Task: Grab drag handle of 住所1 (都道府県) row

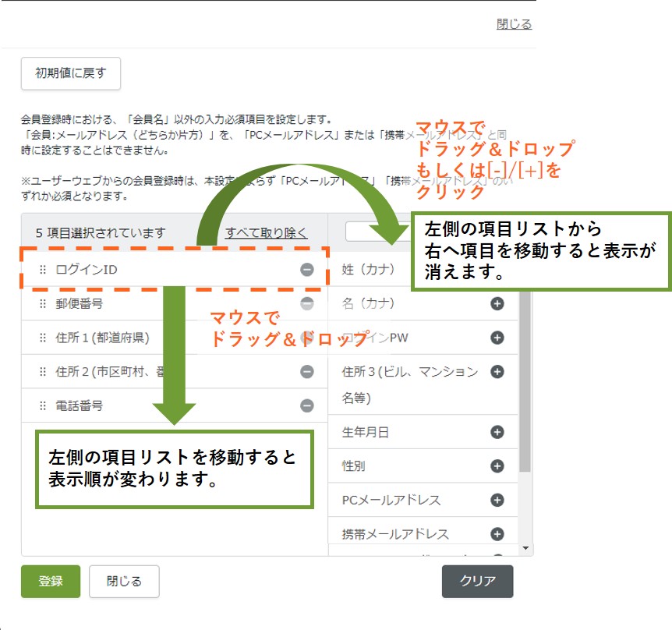Action: click(x=42, y=338)
